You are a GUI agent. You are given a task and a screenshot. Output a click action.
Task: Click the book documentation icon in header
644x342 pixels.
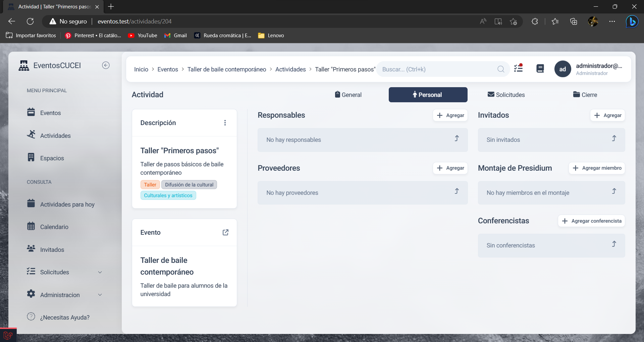click(540, 69)
